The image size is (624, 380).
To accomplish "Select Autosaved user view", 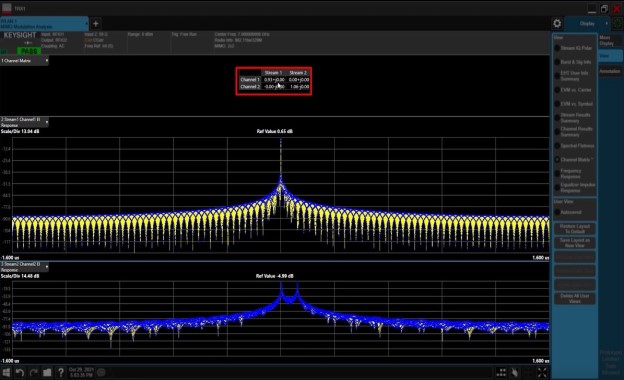I will [x=568, y=212].
